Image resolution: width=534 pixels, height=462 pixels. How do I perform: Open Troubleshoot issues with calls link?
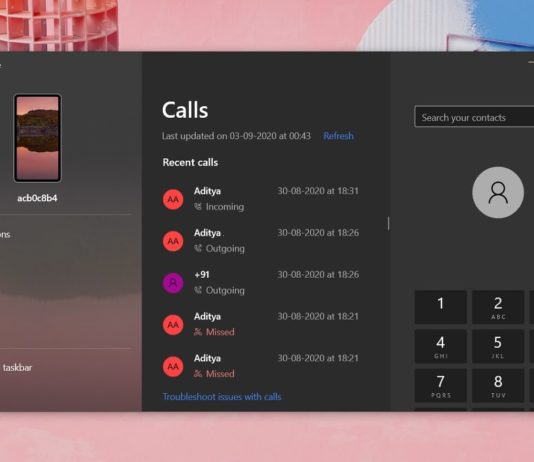(222, 397)
